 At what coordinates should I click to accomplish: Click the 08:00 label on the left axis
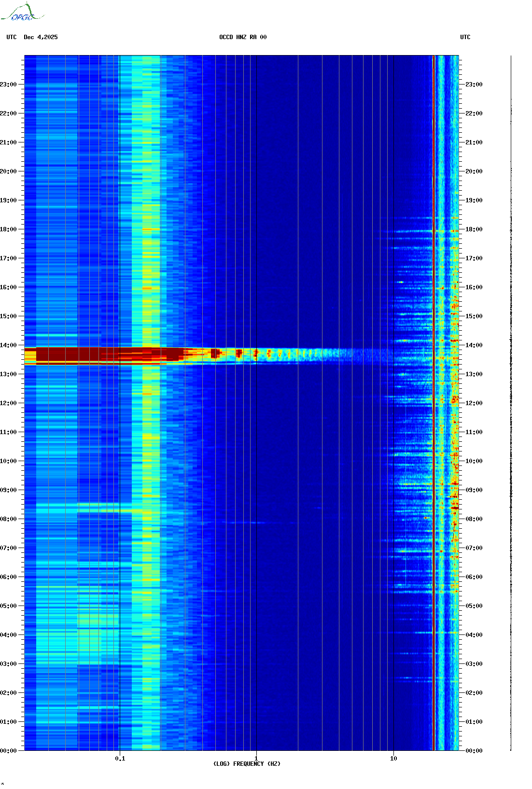(8, 519)
